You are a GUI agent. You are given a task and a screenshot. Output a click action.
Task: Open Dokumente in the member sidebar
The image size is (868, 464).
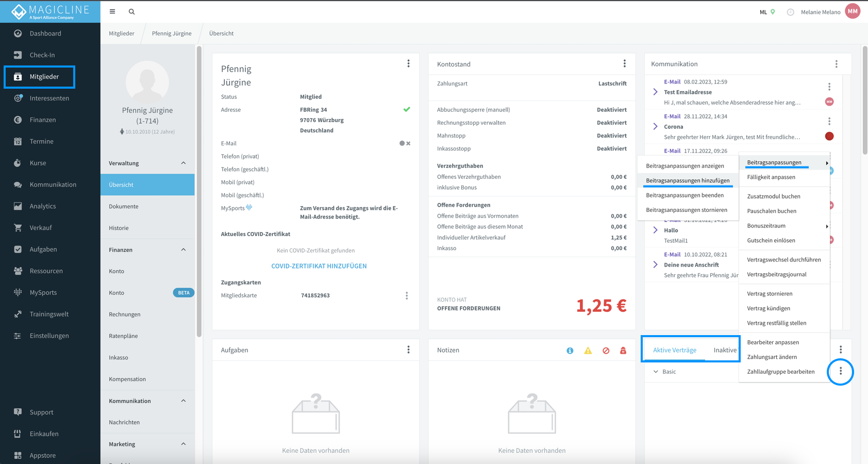tap(124, 206)
